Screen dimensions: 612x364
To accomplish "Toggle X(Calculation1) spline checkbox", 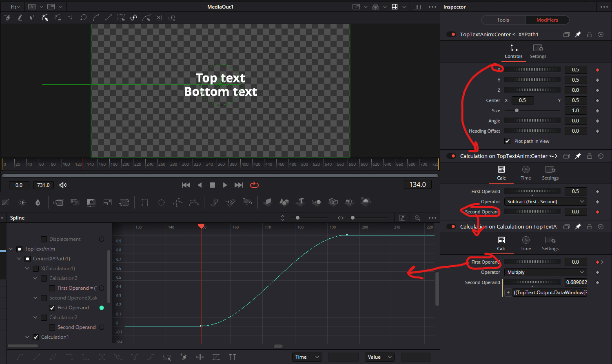I will click(x=35, y=269).
